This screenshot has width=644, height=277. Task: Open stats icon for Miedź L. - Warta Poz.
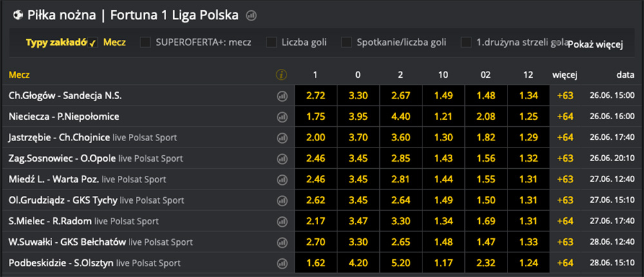pyautogui.click(x=281, y=179)
